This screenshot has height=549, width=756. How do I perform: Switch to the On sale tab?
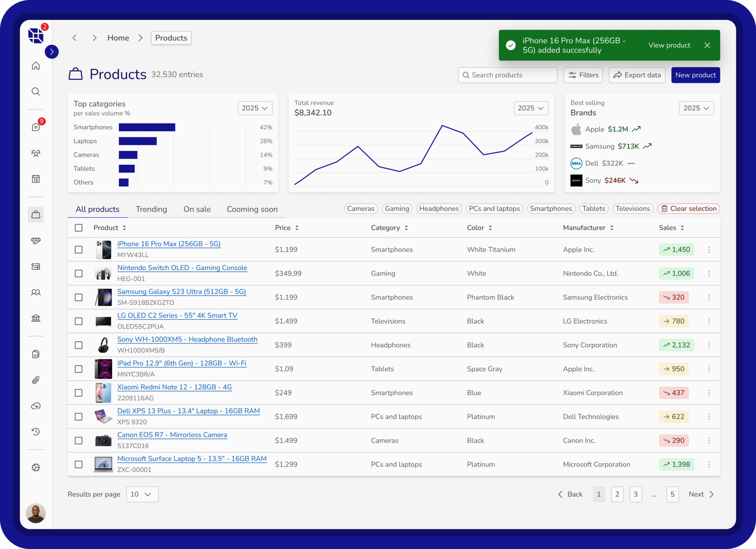(197, 209)
